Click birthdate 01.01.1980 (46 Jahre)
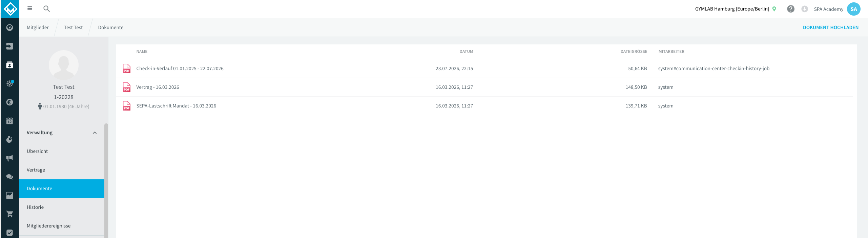This screenshot has height=238, width=868. (66, 106)
